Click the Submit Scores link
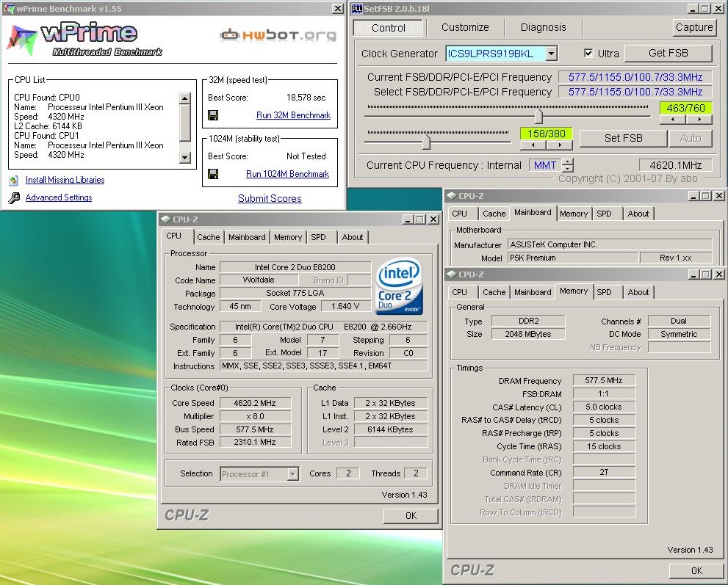 coord(270,199)
